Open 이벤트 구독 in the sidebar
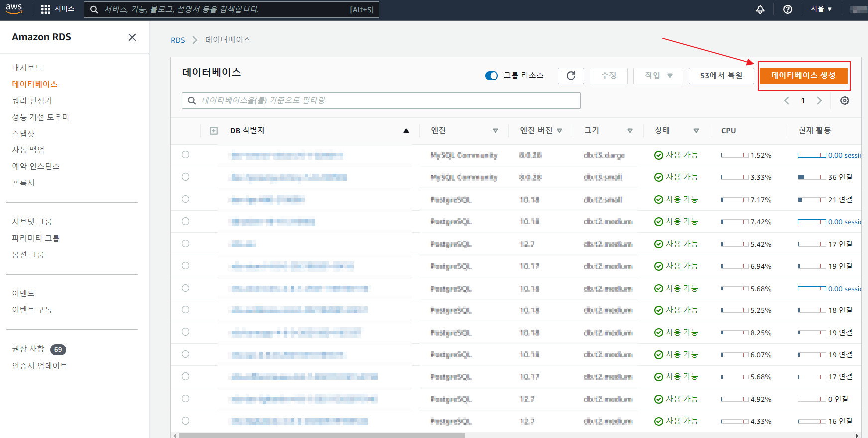 32,310
